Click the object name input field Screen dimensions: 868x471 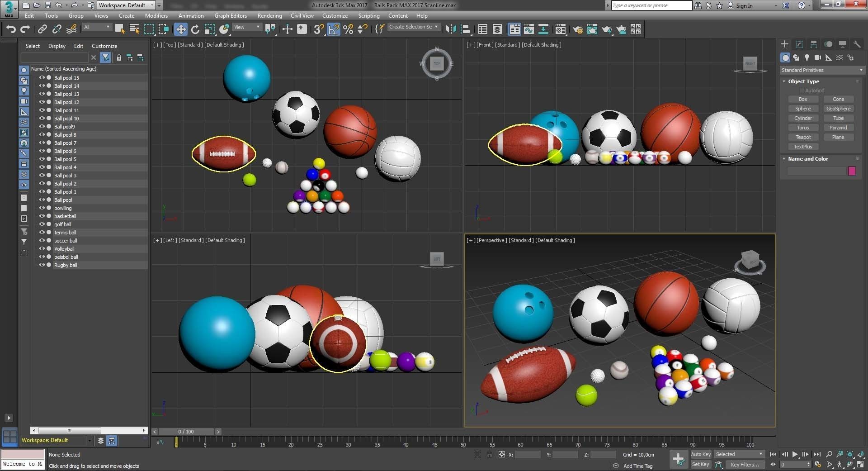pos(816,171)
